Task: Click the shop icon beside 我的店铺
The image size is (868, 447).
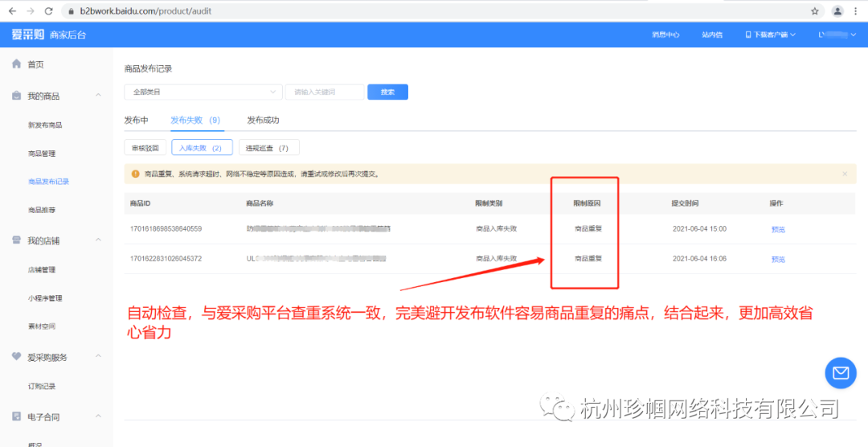Action: (x=17, y=240)
